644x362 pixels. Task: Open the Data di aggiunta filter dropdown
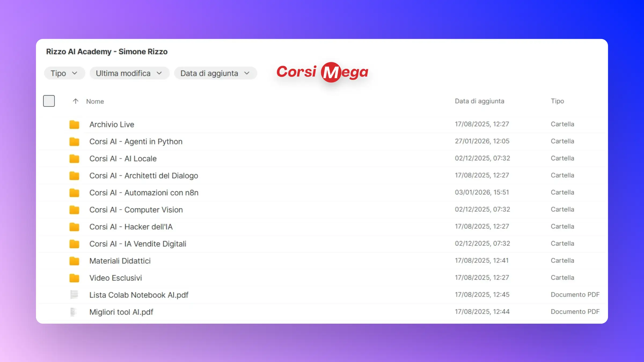tap(215, 73)
